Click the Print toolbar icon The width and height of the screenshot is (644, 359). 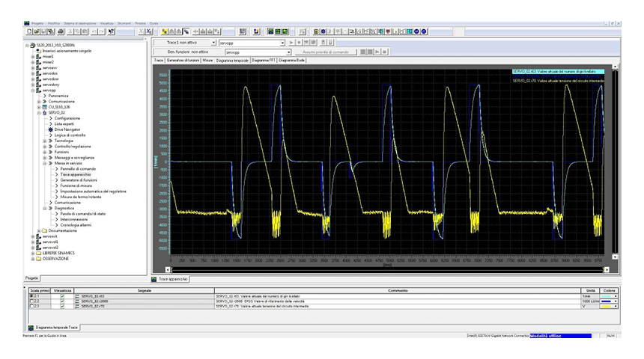coord(61,31)
